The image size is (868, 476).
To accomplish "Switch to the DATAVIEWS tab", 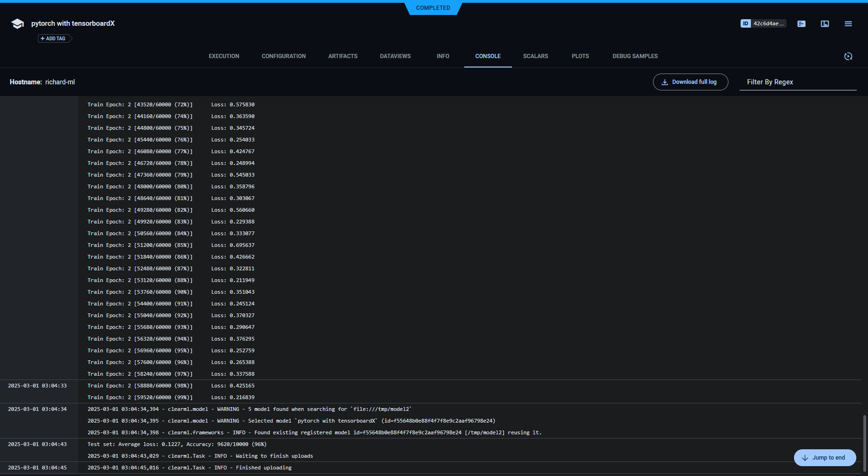I will pyautogui.click(x=395, y=56).
